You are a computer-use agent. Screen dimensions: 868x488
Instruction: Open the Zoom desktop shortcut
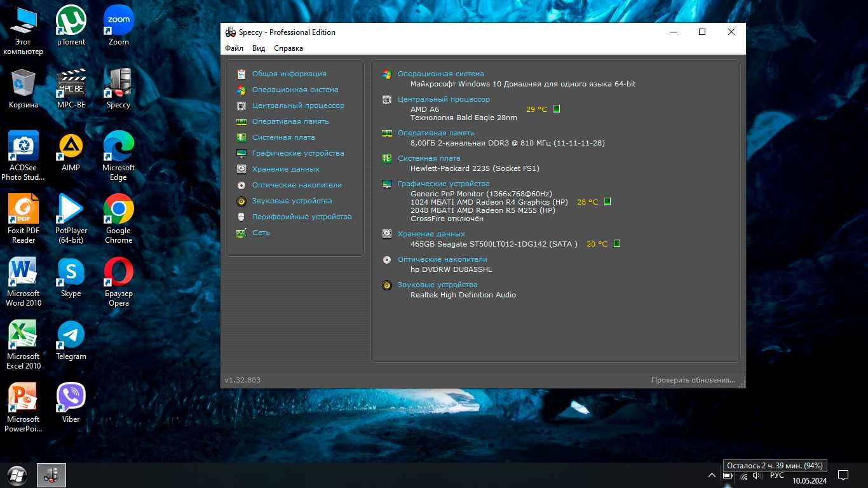(x=118, y=25)
